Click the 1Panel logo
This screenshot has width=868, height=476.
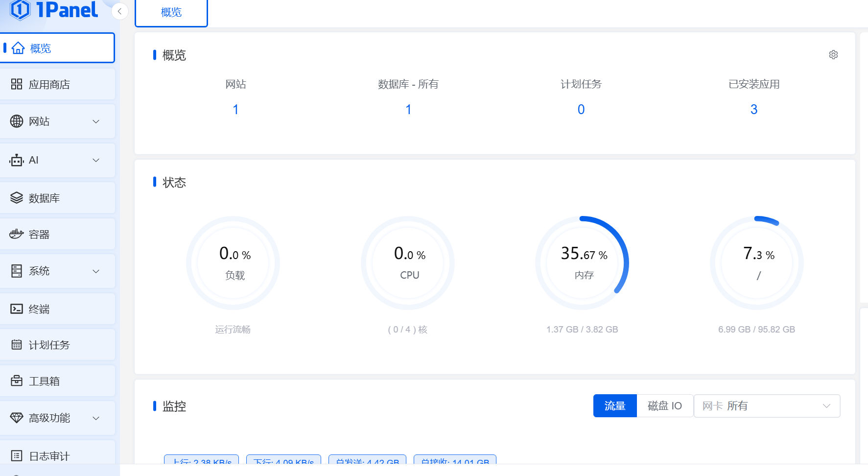point(54,10)
